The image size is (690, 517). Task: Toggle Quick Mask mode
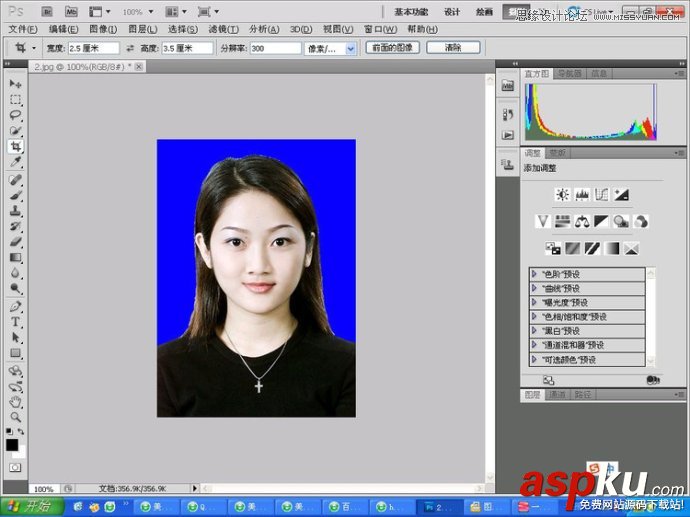16,466
